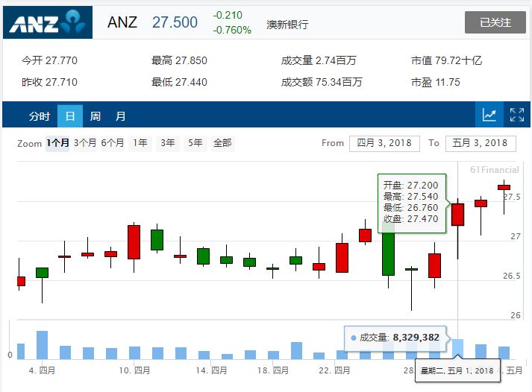Click the 市盈 11.75 value
Image resolution: width=532 pixels, height=392 pixels.
click(436, 82)
